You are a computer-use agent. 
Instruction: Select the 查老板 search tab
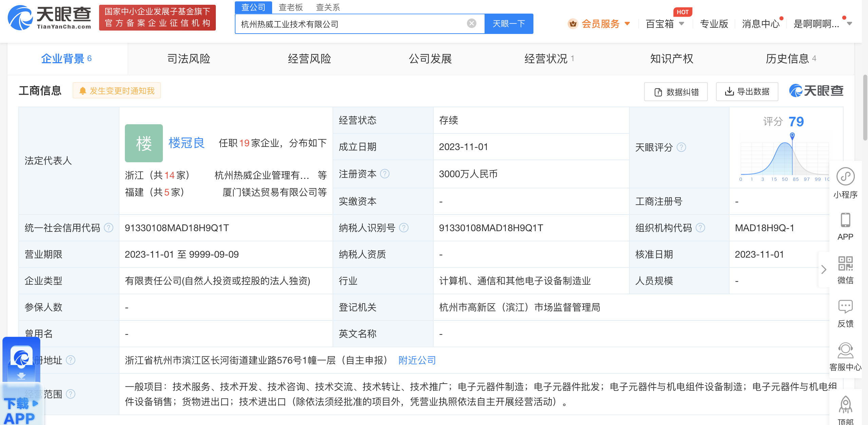click(290, 7)
